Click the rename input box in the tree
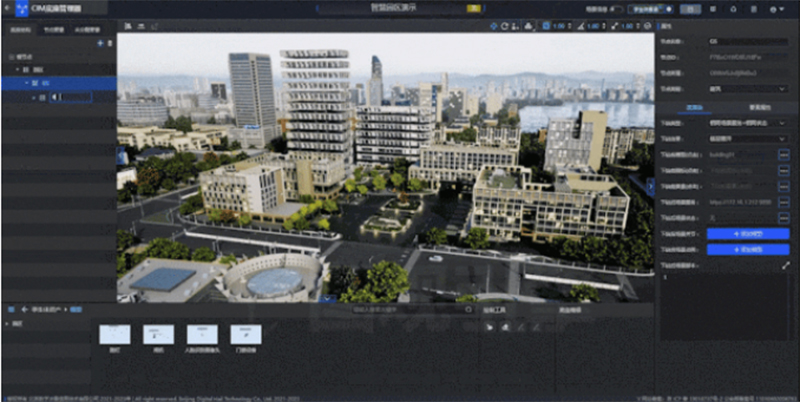This screenshot has height=402, width=800. pyautogui.click(x=71, y=97)
